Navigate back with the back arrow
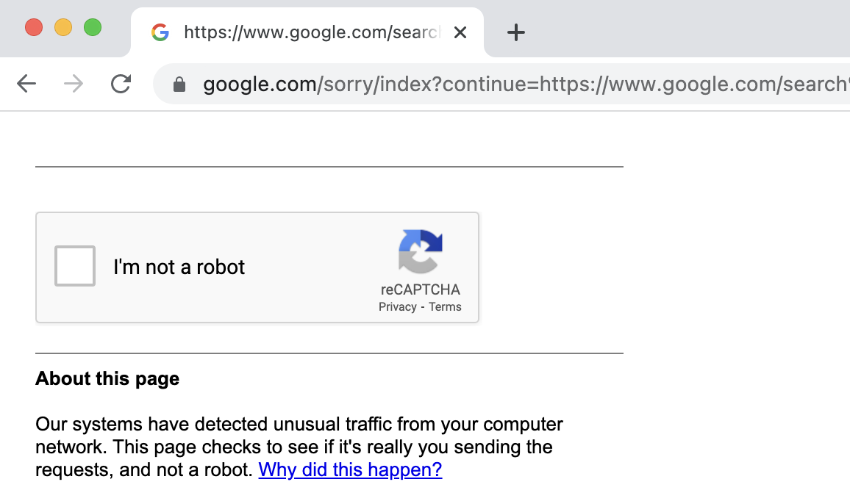The height and width of the screenshot is (504, 850). point(26,84)
